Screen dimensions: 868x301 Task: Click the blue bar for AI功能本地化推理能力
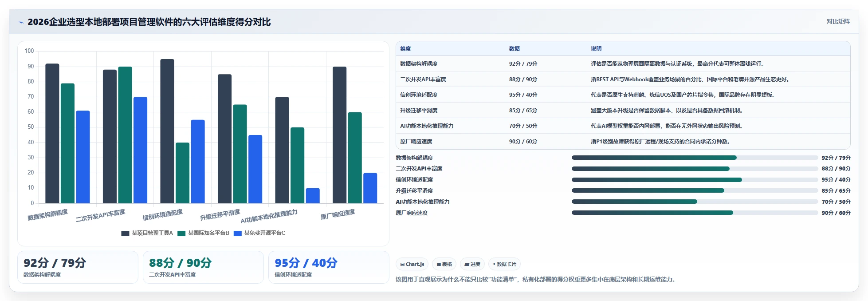tap(313, 196)
